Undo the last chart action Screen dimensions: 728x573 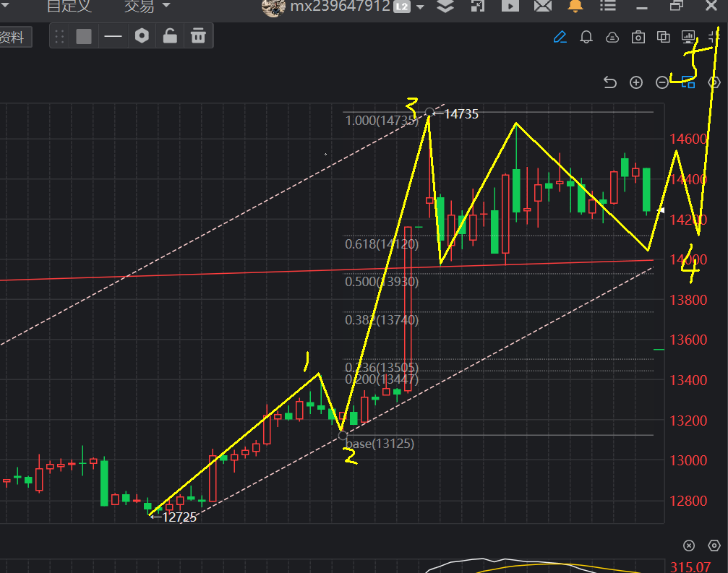pos(609,82)
